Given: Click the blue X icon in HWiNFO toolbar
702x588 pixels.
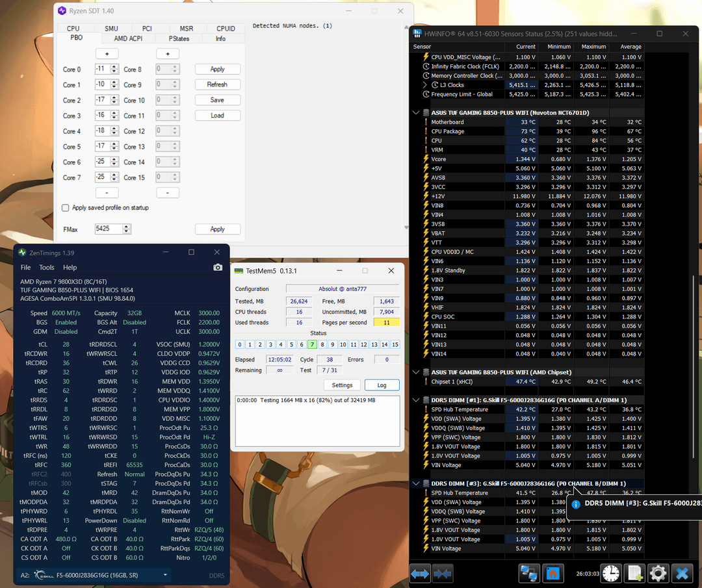Looking at the screenshot, I should [682, 573].
